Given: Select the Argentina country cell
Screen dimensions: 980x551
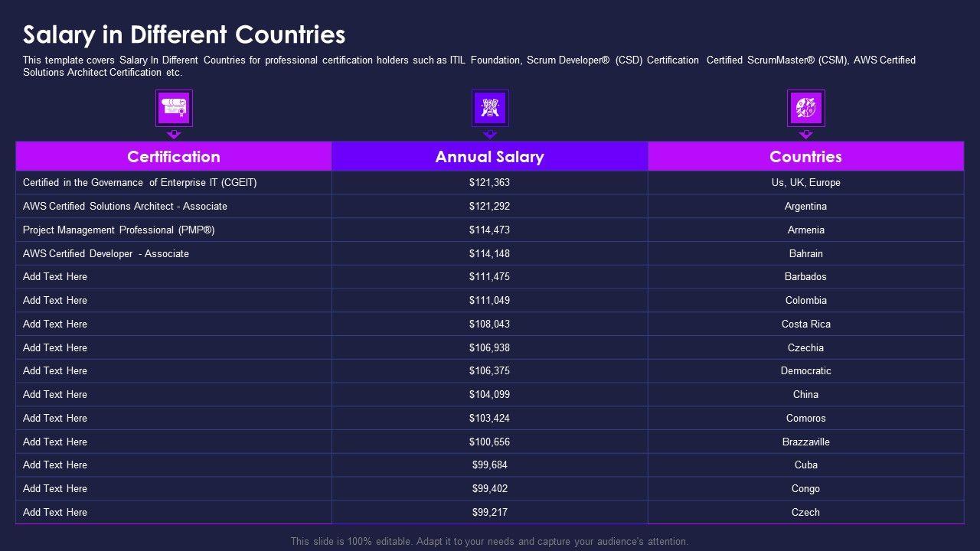Looking at the screenshot, I should pos(806,206).
